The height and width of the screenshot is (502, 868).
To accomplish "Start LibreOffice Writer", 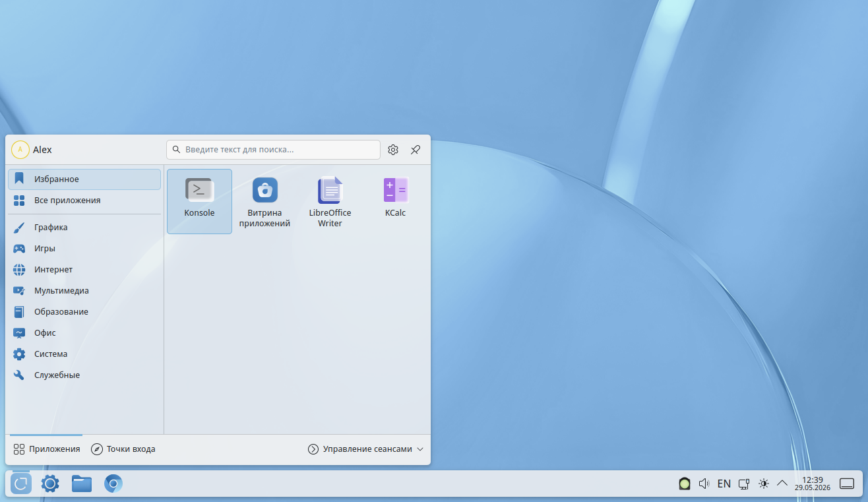I will (x=330, y=201).
